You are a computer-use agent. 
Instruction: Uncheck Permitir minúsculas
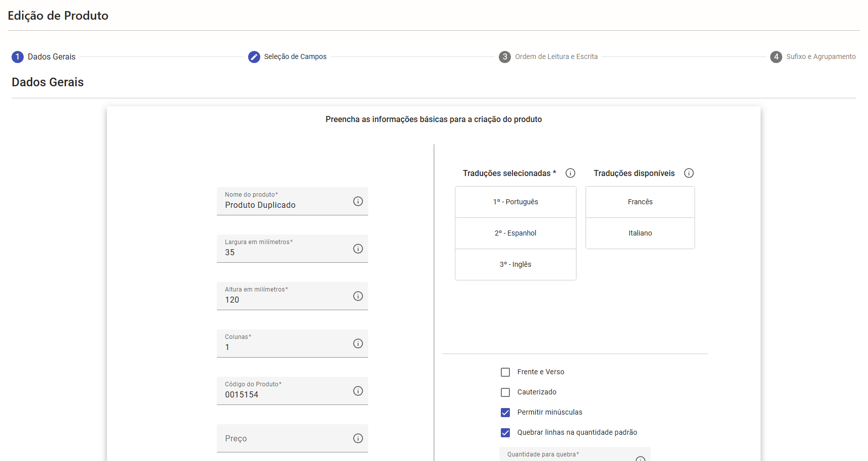(x=505, y=413)
